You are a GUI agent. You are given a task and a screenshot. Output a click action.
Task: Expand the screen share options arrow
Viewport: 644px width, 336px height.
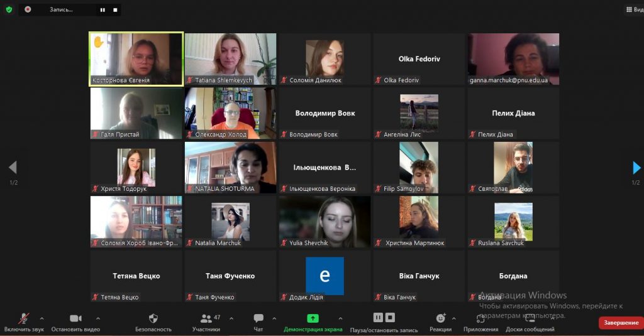[x=340, y=318]
